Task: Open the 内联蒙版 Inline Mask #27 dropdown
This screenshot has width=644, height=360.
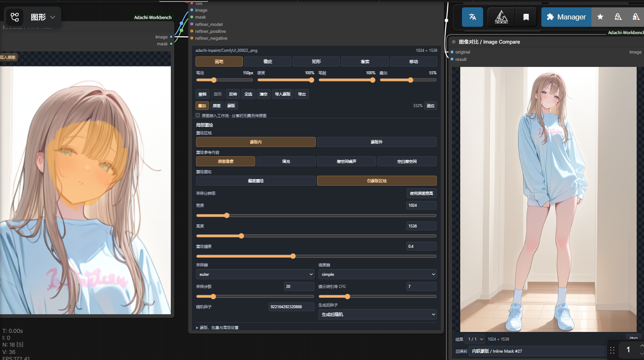Action: (537, 351)
